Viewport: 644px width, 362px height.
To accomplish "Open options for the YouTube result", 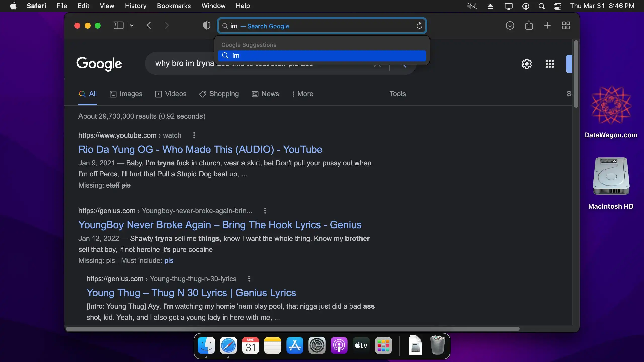I will click(x=194, y=135).
